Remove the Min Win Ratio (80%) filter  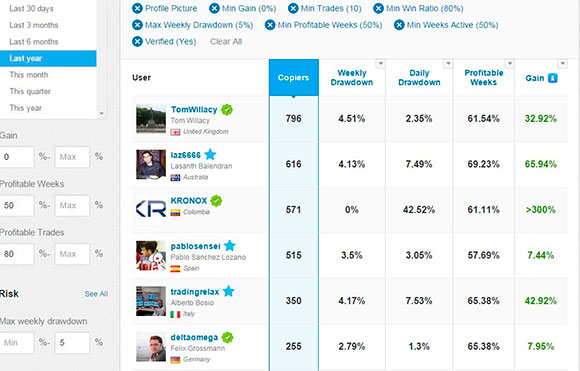[378, 8]
